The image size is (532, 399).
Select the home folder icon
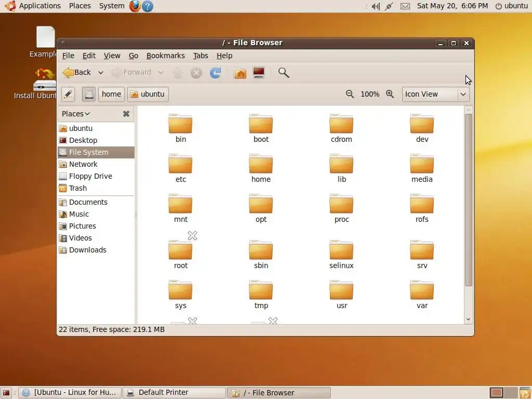point(261,164)
